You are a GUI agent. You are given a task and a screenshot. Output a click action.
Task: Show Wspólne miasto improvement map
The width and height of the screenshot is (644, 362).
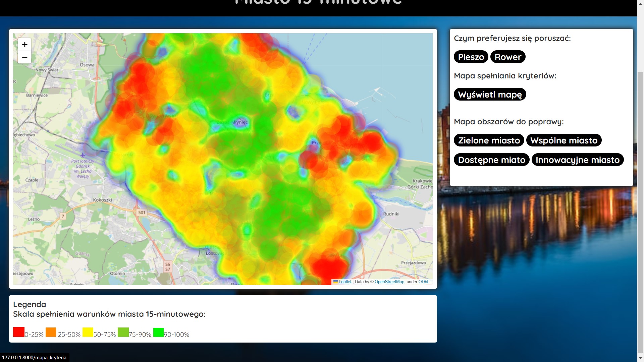click(563, 140)
